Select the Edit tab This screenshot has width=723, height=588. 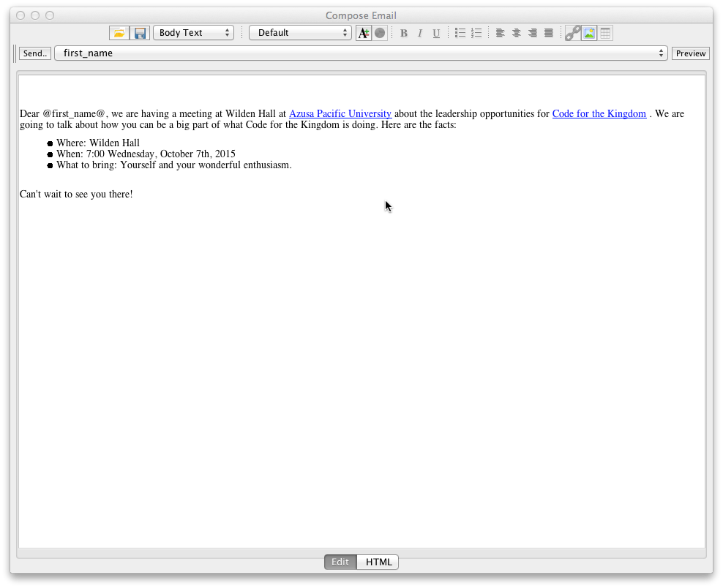point(340,562)
